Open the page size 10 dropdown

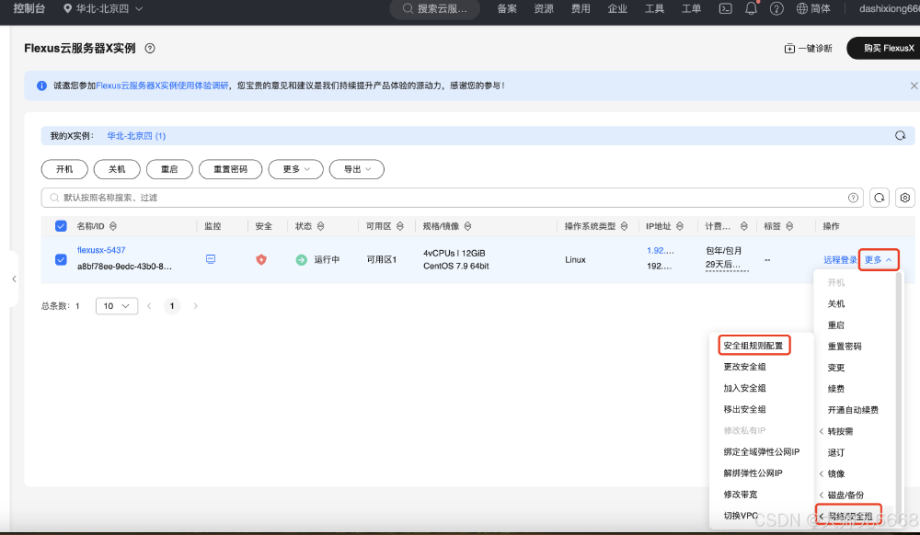[x=117, y=306]
